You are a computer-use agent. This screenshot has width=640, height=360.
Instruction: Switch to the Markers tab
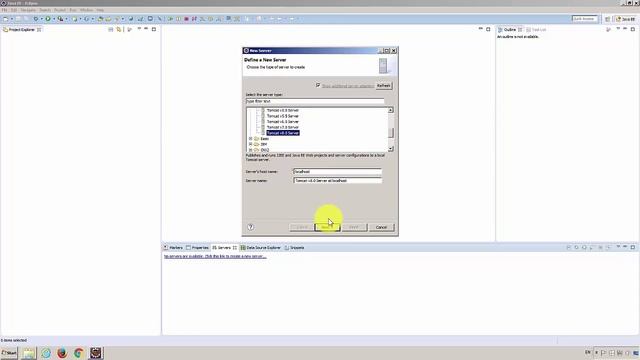pos(173,248)
